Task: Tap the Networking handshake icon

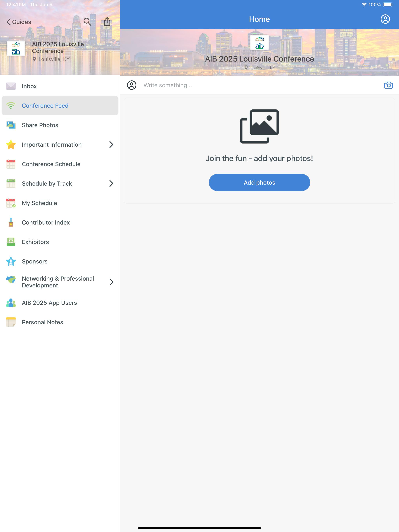Action: [11, 279]
